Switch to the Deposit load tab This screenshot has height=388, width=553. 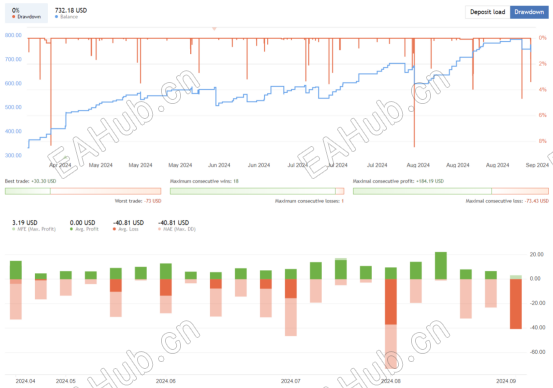(487, 12)
